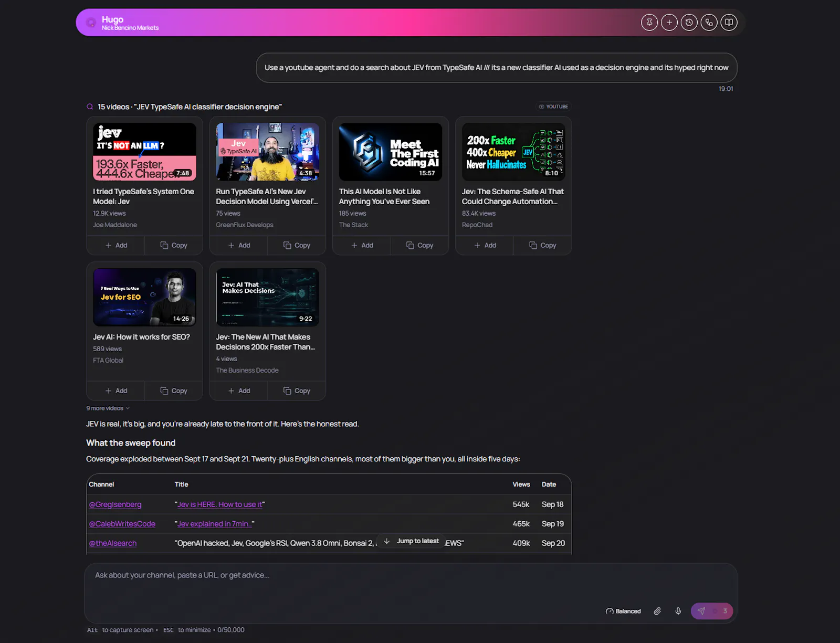Screen dimensions: 840x643
Task: Start voice input with microphone icon
Action: (678, 611)
